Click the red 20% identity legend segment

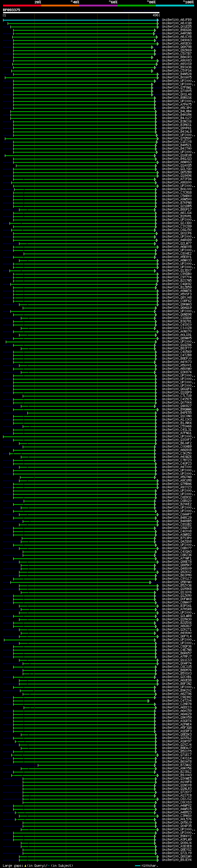click(x=22, y=6)
